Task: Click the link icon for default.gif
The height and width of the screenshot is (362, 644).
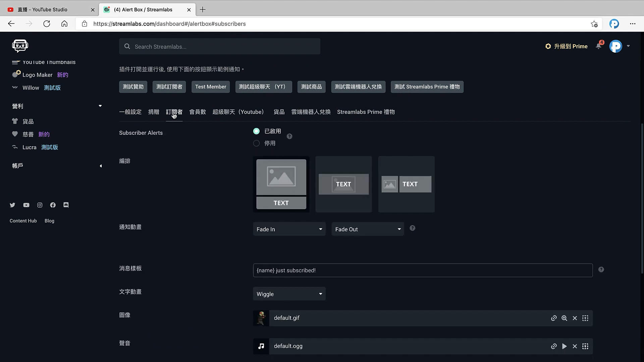Action: pyautogui.click(x=554, y=318)
